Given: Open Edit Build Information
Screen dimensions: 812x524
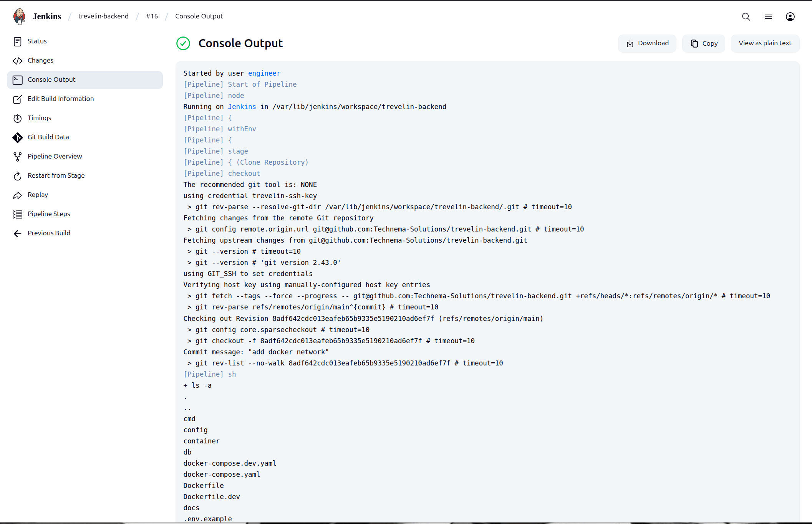Looking at the screenshot, I should click(61, 99).
